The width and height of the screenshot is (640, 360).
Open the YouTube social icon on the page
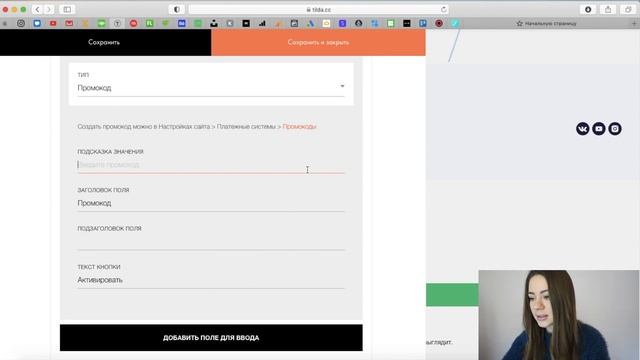click(599, 129)
